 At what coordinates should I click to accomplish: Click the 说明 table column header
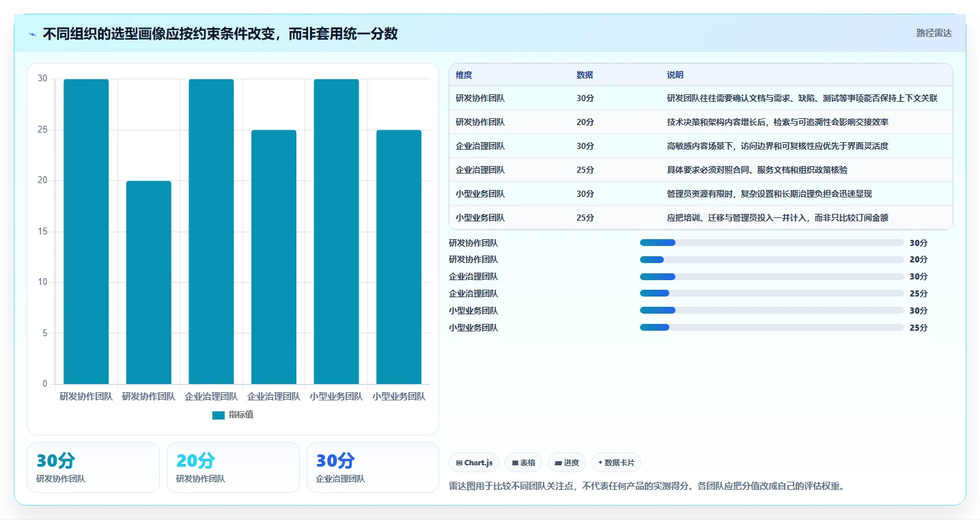point(675,75)
